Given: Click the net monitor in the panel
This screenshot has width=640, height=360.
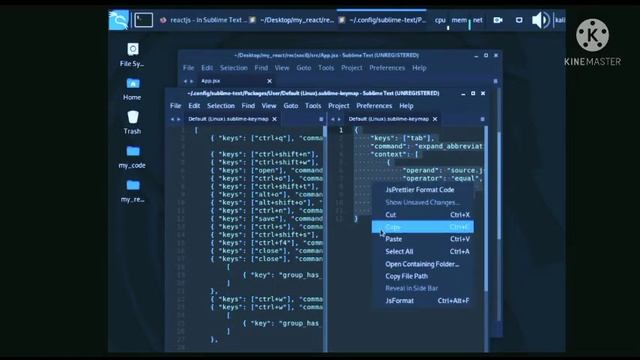Looking at the screenshot, I should click(478, 20).
